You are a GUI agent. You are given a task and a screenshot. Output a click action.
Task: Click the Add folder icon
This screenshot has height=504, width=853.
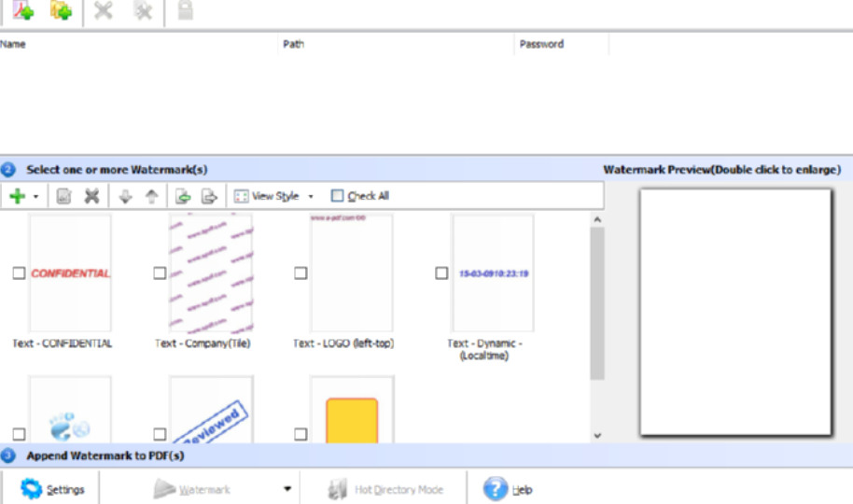coord(61,9)
